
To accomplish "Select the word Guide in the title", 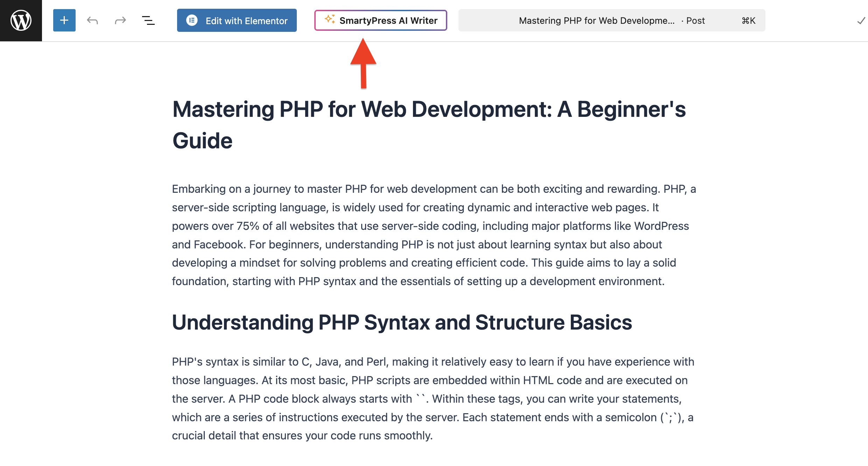I will (202, 141).
